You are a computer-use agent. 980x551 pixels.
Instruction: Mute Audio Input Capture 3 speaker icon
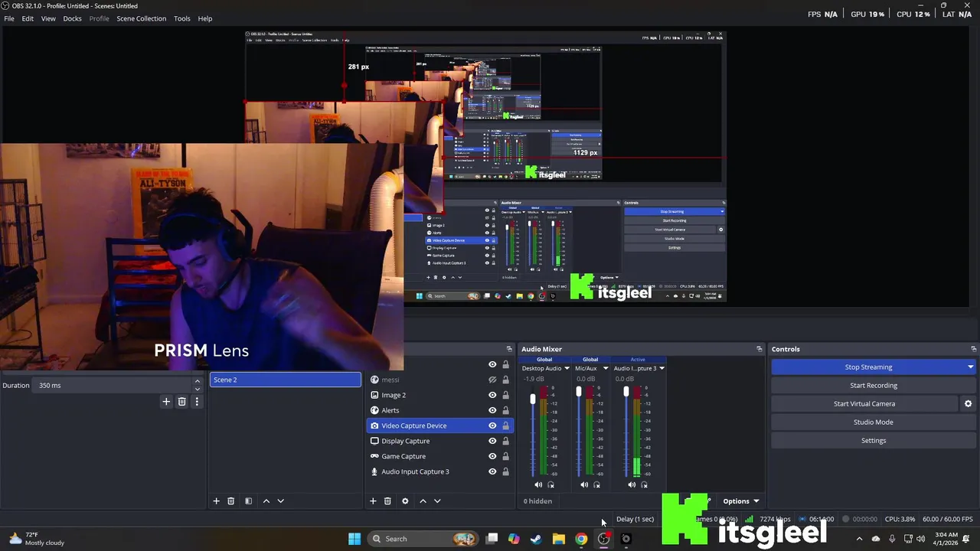click(x=632, y=484)
